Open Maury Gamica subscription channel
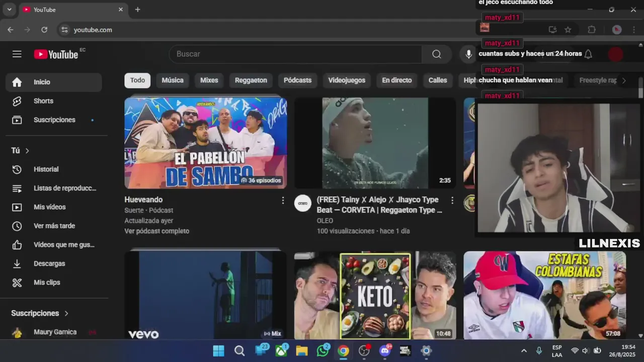The width and height of the screenshot is (644, 362). pyautogui.click(x=54, y=332)
